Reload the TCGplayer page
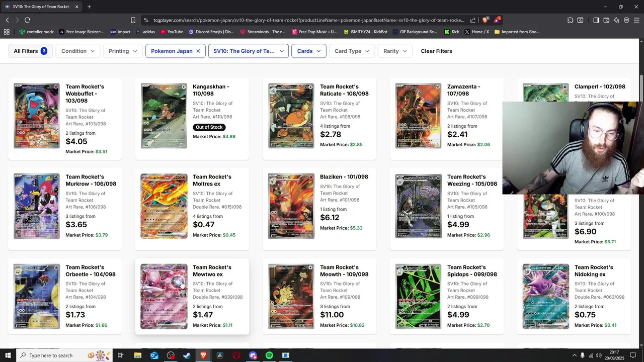 (x=27, y=20)
